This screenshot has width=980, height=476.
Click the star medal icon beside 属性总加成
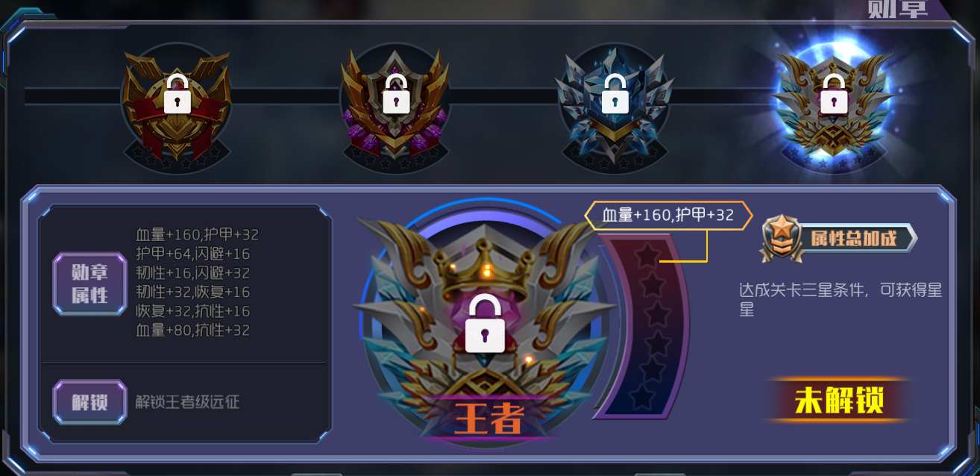click(x=781, y=238)
